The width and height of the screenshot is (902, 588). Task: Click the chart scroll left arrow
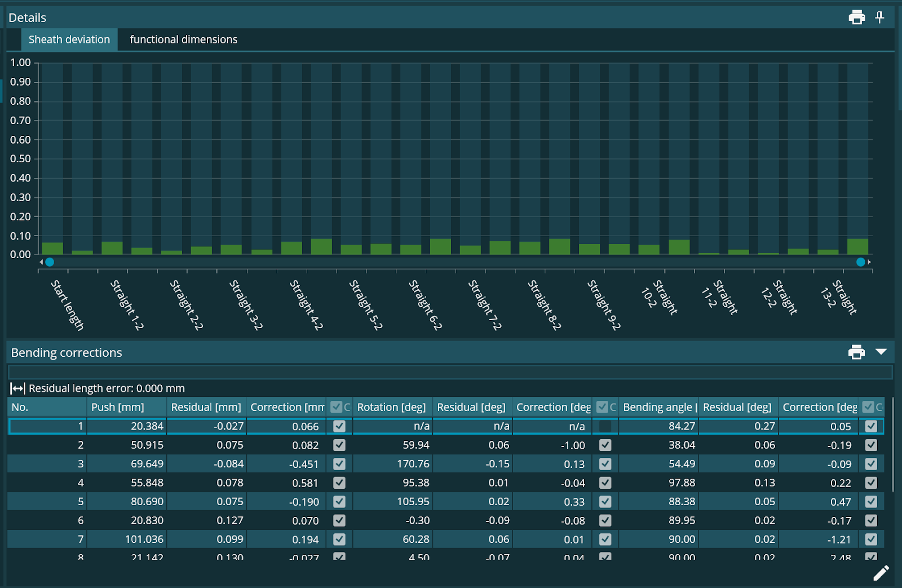click(41, 262)
